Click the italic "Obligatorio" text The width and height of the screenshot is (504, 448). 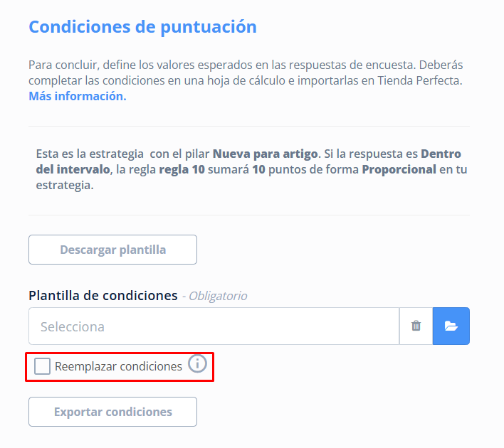tap(218, 296)
